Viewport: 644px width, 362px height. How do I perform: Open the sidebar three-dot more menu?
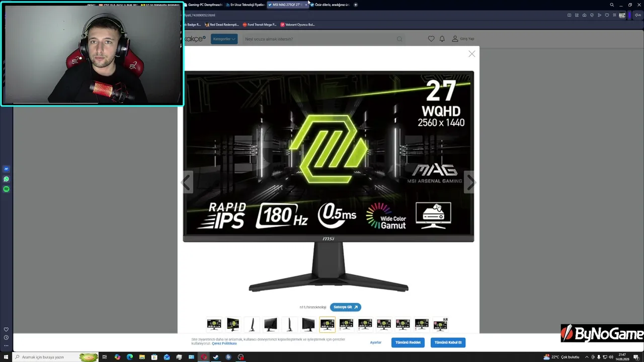(6, 345)
